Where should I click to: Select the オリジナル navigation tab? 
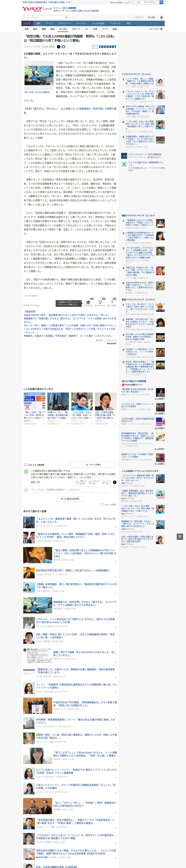81,24
